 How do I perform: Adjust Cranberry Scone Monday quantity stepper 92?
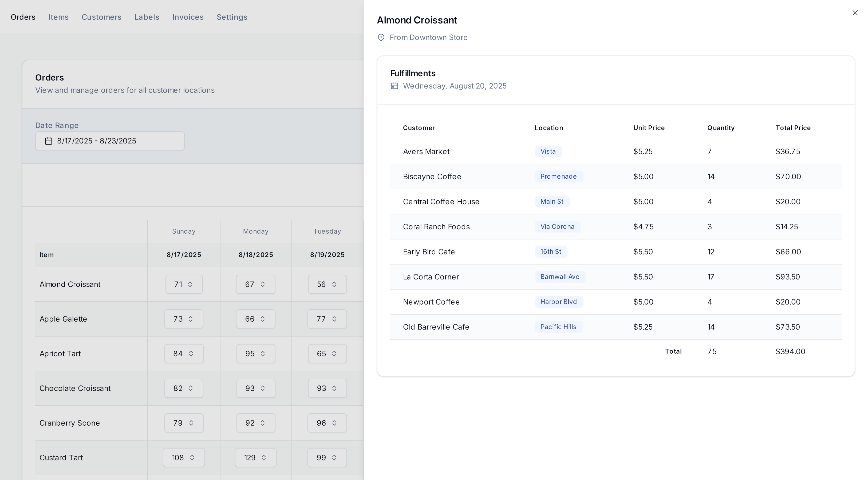tap(255, 423)
